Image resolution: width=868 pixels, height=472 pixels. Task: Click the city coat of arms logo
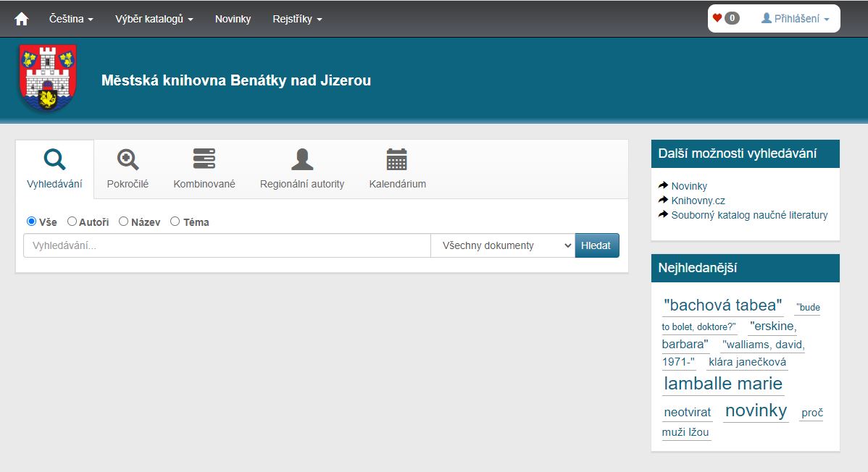[48, 78]
